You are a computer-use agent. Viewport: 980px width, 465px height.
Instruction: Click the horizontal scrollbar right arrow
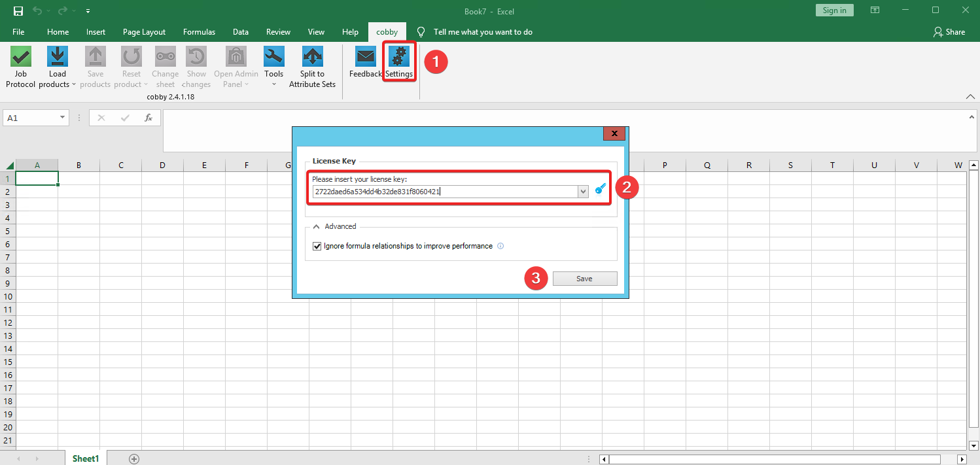[962, 459]
